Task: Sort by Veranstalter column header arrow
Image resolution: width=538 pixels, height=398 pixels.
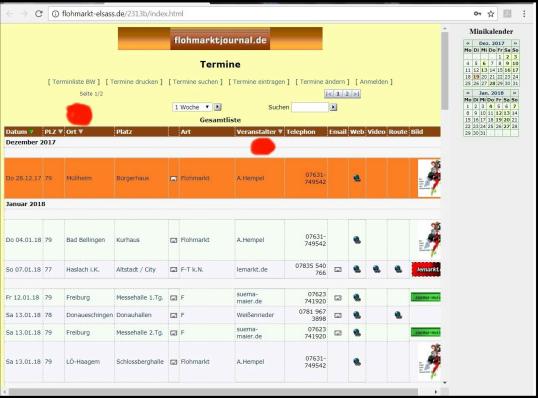Action: (280, 132)
